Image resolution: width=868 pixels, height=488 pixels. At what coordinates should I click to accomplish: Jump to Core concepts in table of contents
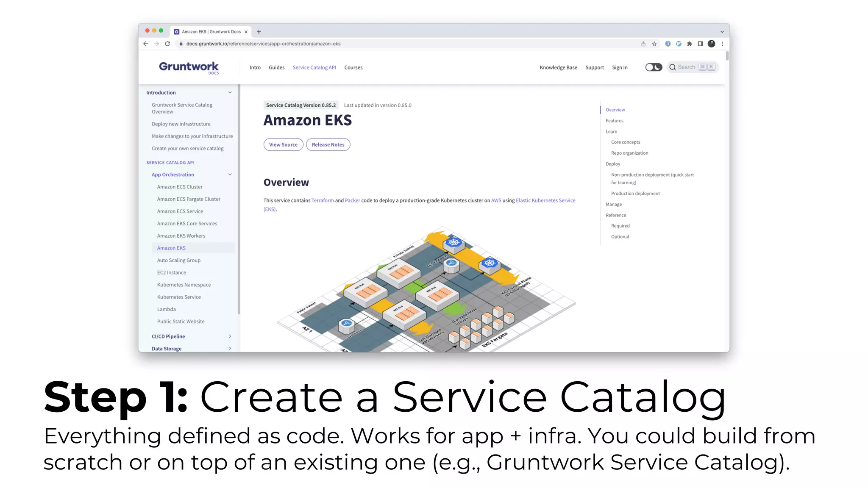click(626, 142)
